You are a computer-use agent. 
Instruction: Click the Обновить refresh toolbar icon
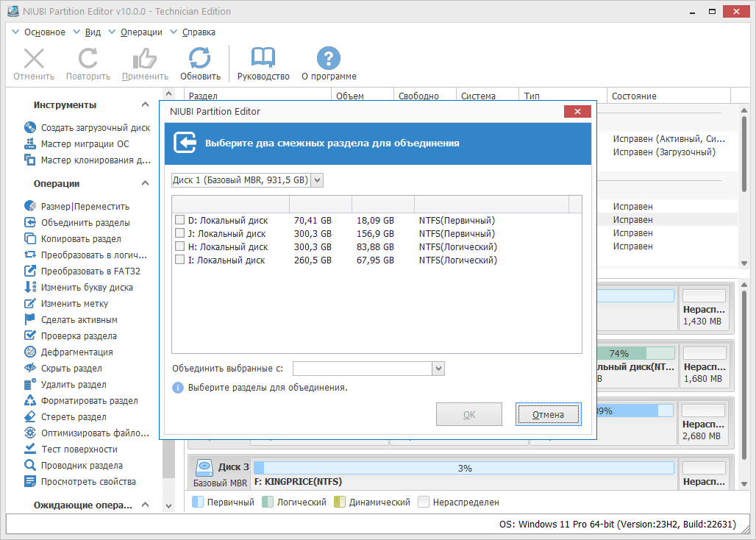click(199, 58)
